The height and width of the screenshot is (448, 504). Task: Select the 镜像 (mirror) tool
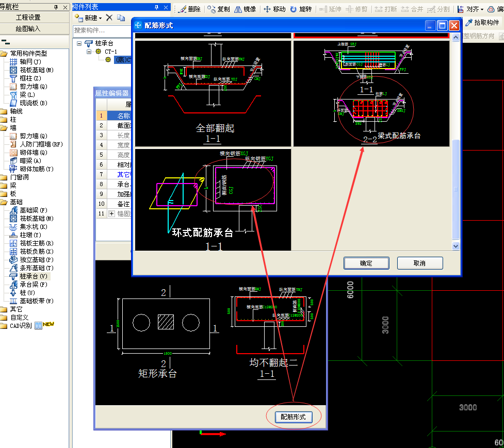[x=245, y=9]
